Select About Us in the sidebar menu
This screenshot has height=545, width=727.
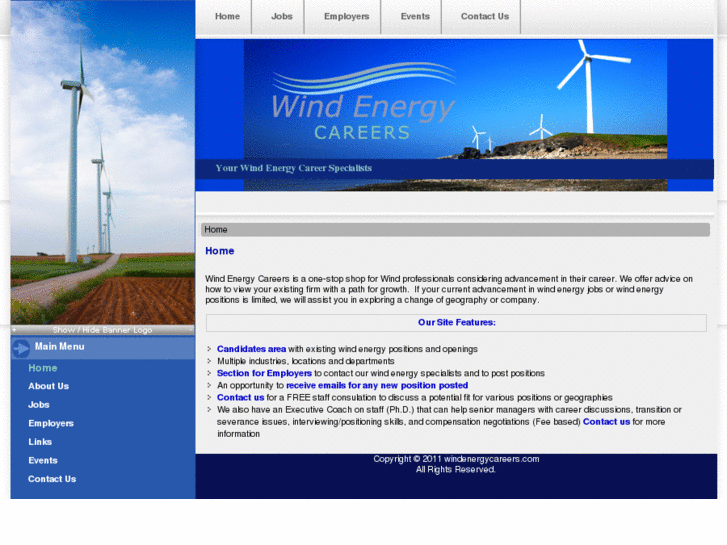point(48,386)
